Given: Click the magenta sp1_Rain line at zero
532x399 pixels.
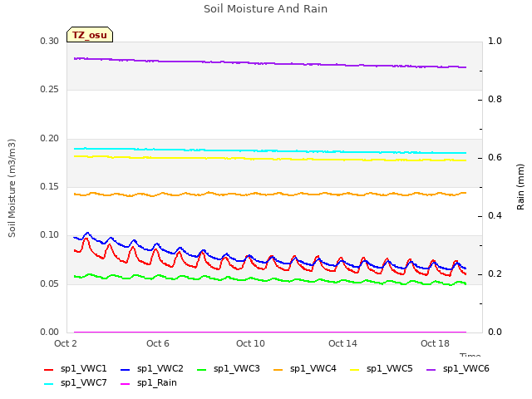Looking at the screenshot, I should (270, 332).
